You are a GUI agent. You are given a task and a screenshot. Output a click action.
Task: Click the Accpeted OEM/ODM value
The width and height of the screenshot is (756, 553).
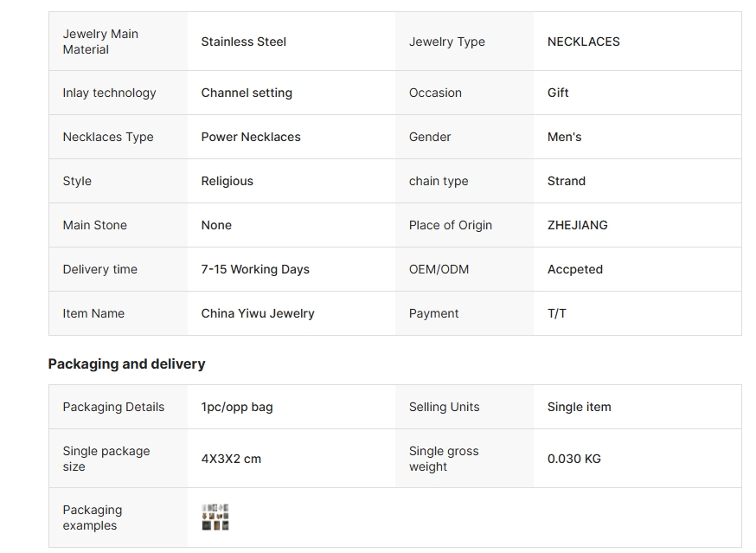point(574,269)
